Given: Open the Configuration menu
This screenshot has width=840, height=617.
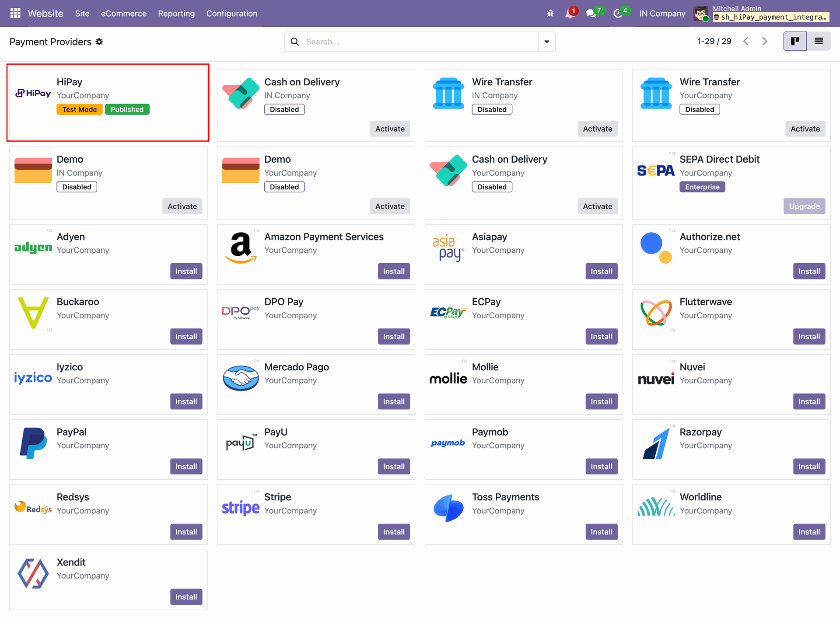Looking at the screenshot, I should (x=232, y=14).
